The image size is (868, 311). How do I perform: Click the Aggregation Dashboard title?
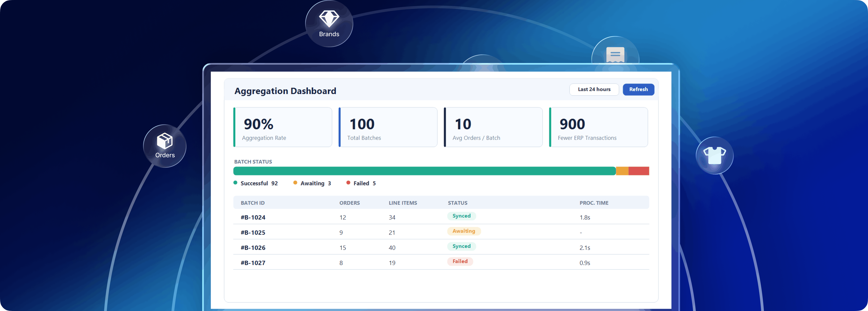tap(285, 91)
